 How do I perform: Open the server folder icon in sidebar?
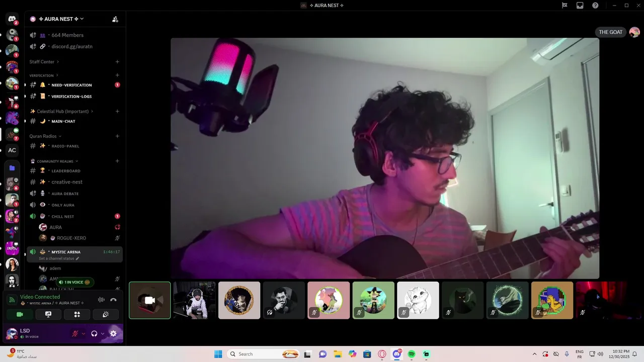(12, 168)
